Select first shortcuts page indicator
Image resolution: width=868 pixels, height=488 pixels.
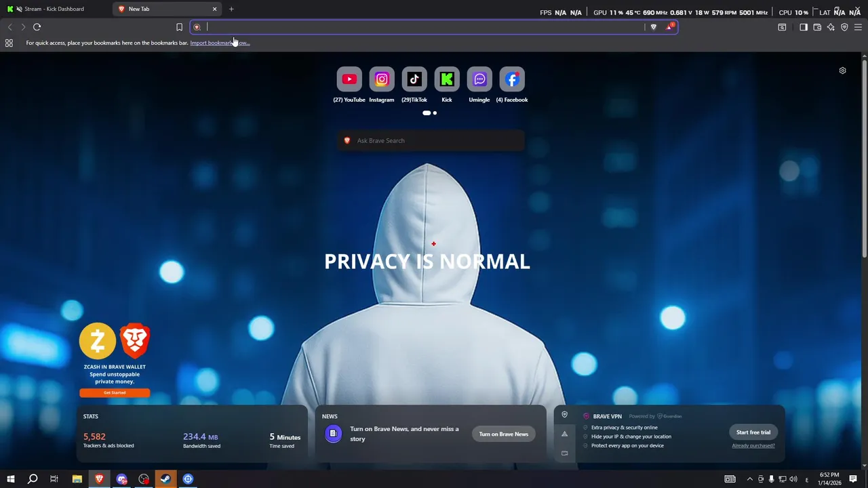(427, 113)
